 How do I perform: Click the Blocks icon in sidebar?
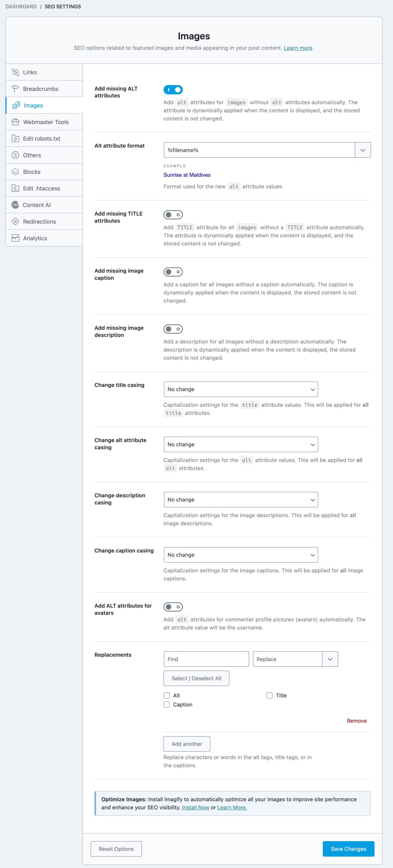point(15,172)
